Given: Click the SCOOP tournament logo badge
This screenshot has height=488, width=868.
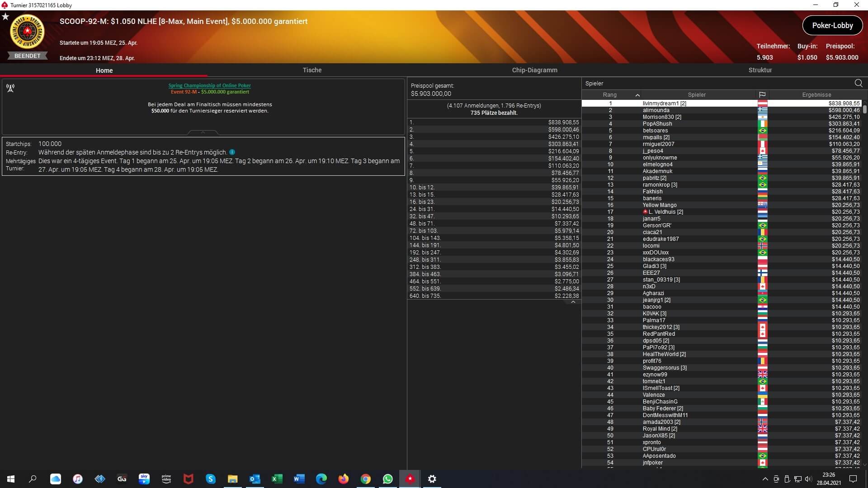Looking at the screenshot, I should pyautogui.click(x=27, y=32).
